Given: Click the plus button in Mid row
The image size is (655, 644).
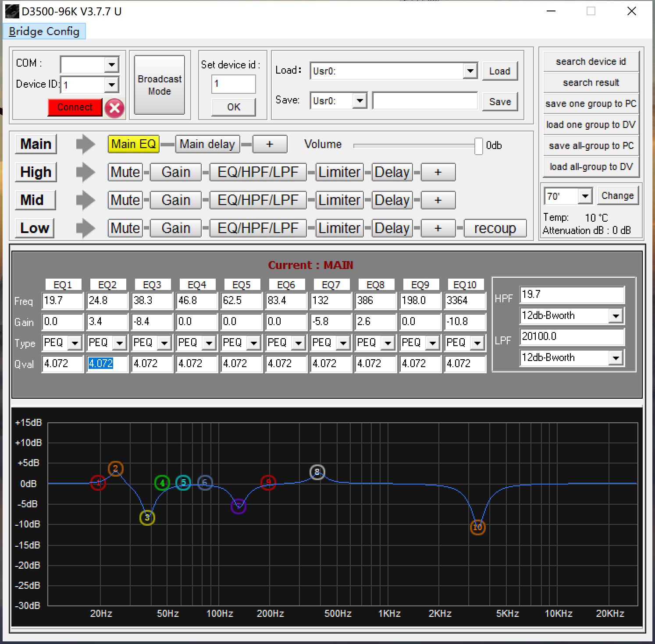Looking at the screenshot, I should 438,200.
